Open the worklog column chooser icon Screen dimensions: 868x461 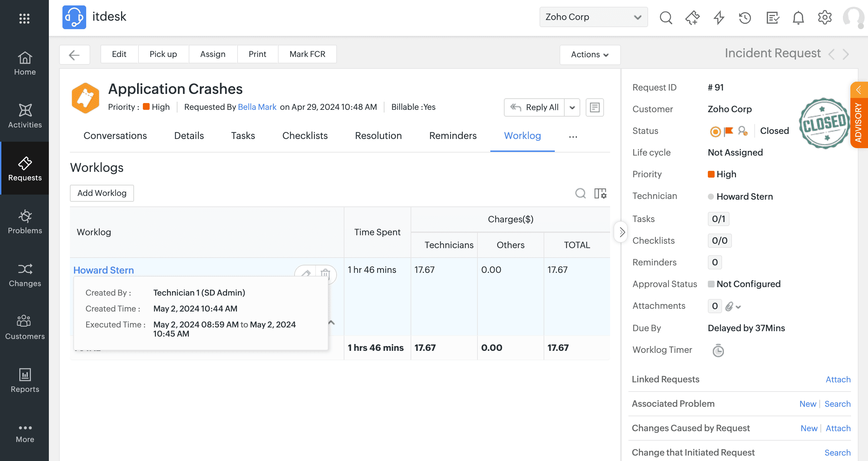coord(600,194)
